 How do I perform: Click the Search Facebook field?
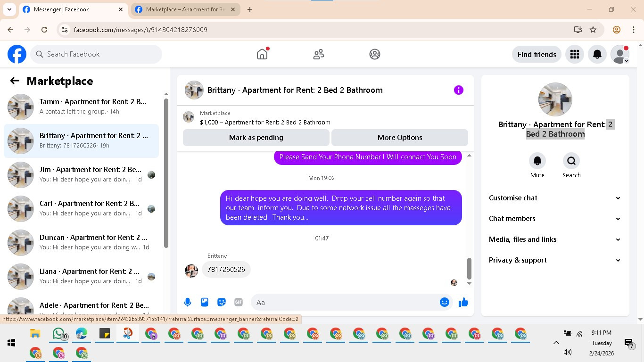96,54
